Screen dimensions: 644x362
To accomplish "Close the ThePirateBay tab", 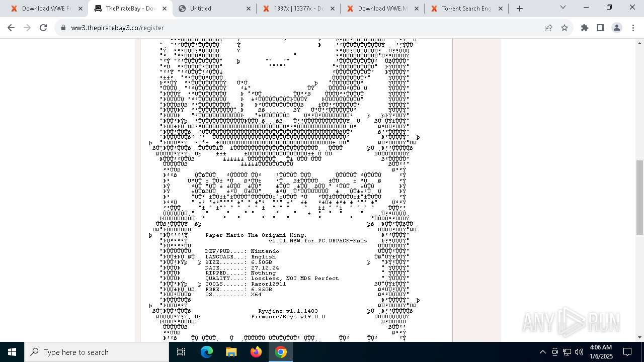I will (x=165, y=9).
